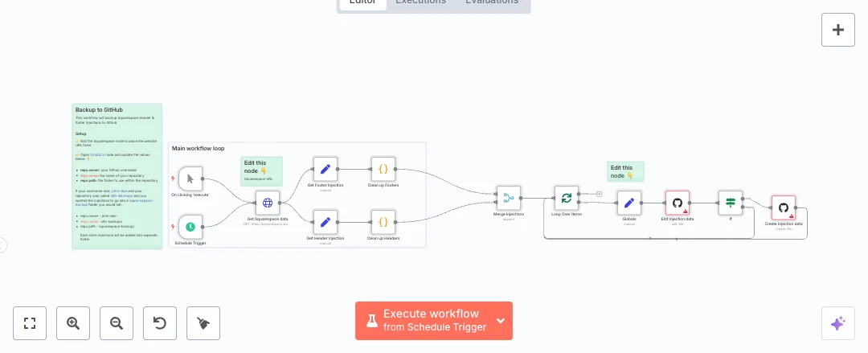Click the 'On clicking execute' trigger node
Screen dimensions: 868x353
coord(190,179)
